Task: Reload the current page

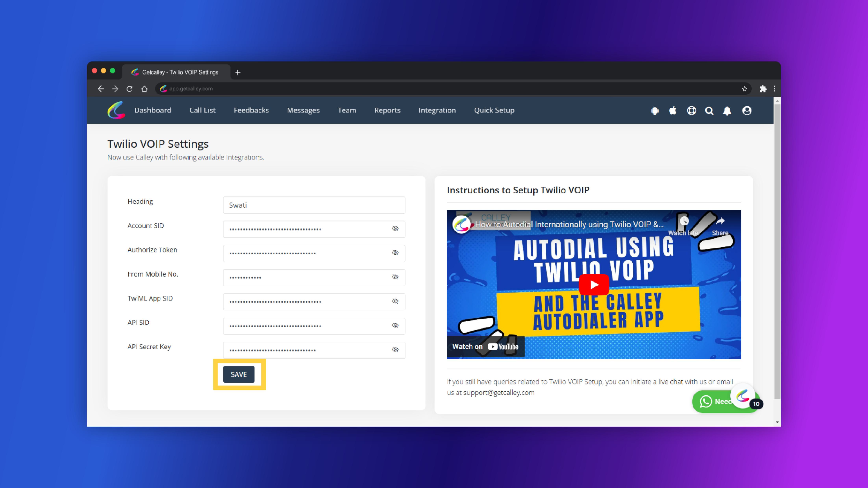Action: coord(129,89)
